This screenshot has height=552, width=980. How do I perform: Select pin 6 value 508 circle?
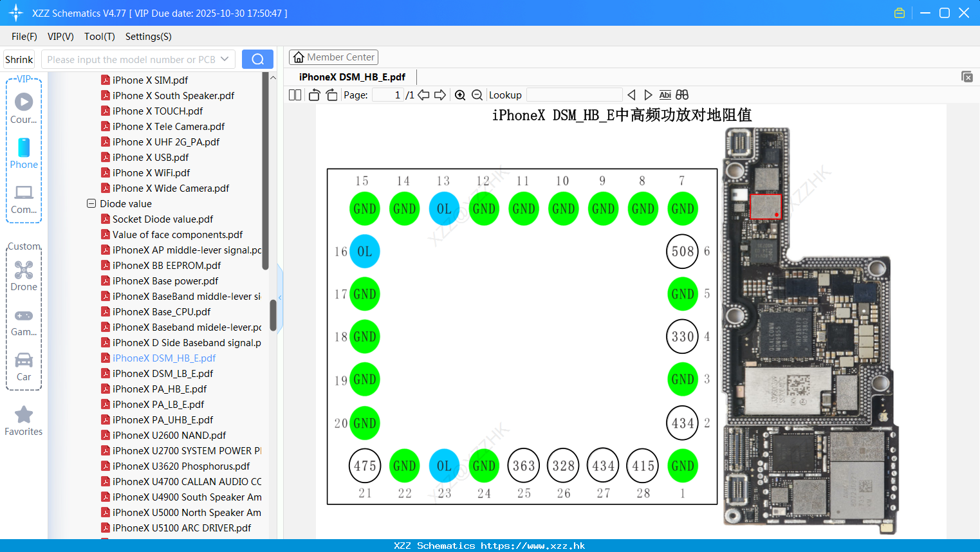pyautogui.click(x=682, y=252)
